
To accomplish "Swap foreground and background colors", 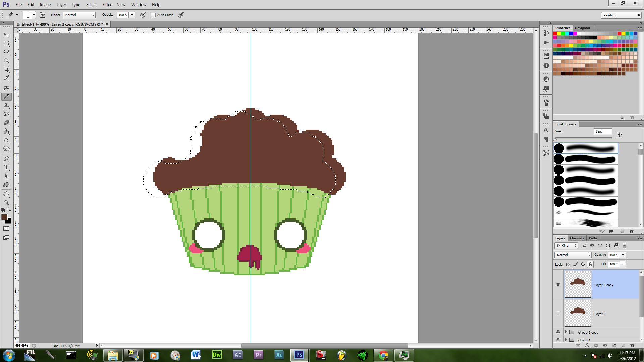I will click(9, 210).
